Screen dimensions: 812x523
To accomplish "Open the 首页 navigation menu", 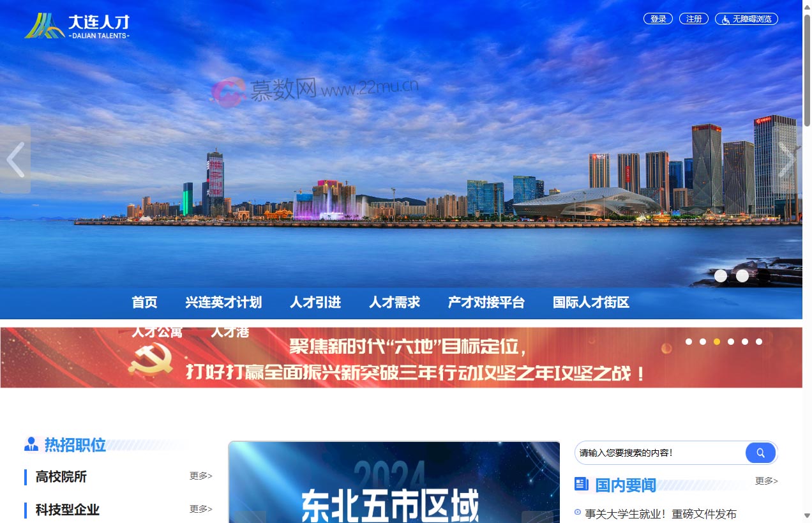I will [144, 303].
